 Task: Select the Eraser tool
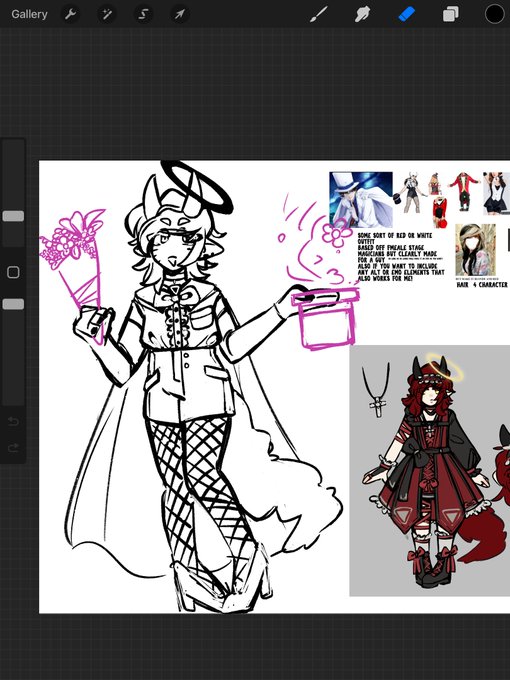click(x=407, y=14)
